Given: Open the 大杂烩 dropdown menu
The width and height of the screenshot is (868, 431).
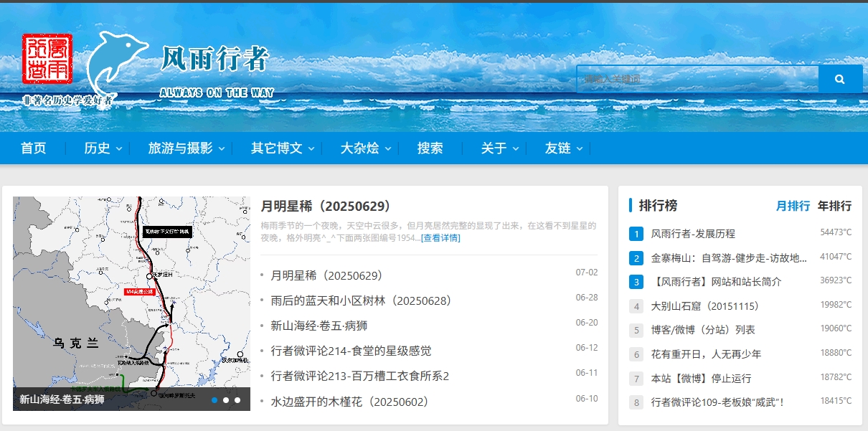Looking at the screenshot, I should click(x=365, y=148).
